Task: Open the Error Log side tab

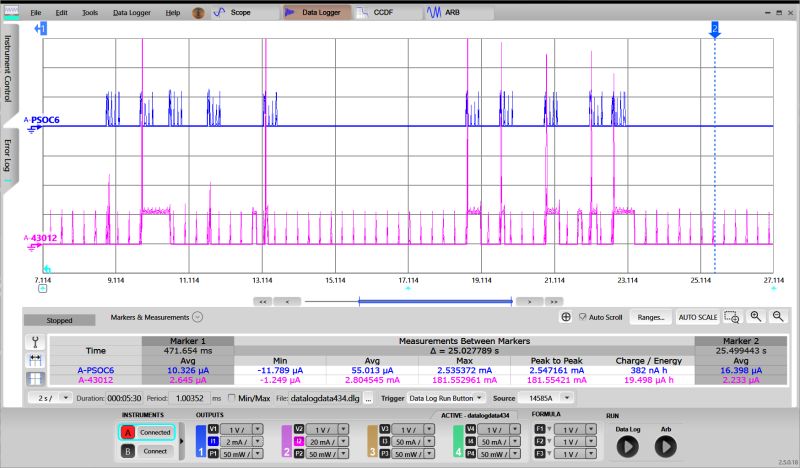Action: pyautogui.click(x=9, y=156)
